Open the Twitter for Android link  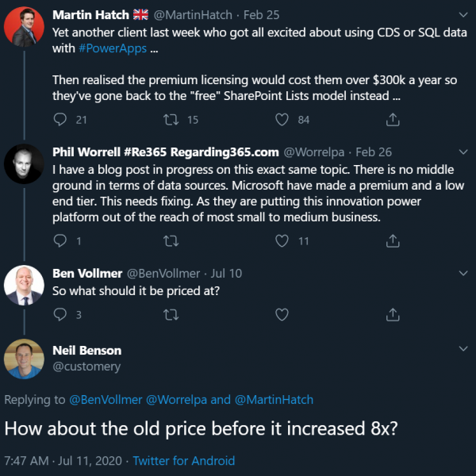[184, 461]
